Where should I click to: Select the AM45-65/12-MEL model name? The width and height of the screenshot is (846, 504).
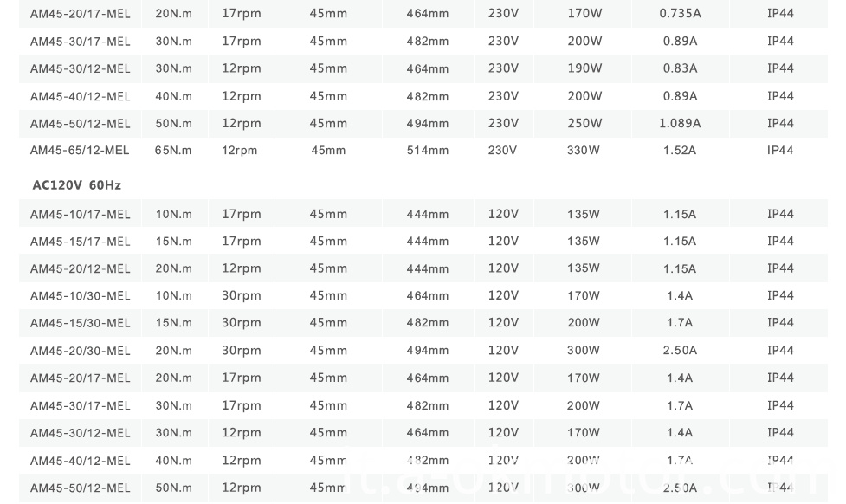coord(80,151)
